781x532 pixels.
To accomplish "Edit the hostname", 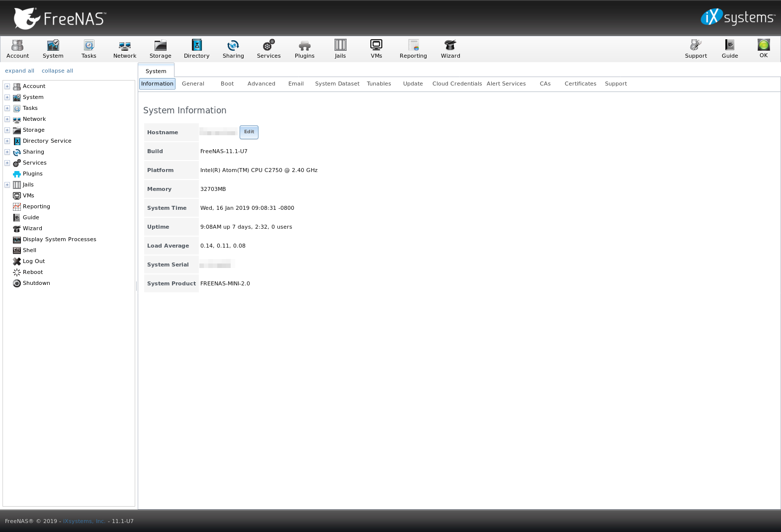I will 249,132.
